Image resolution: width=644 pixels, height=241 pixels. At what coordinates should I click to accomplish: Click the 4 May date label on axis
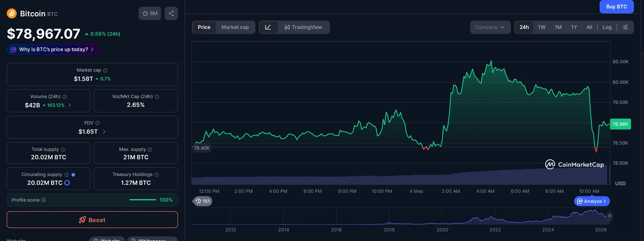416,191
